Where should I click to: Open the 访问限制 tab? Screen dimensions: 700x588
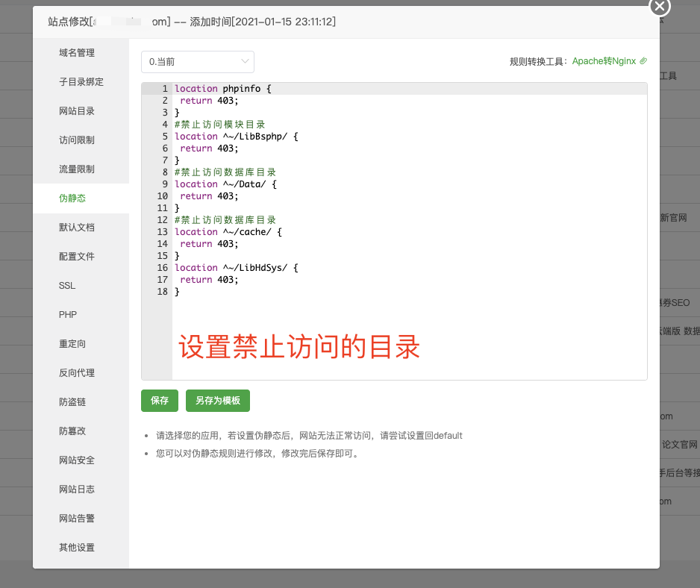pyautogui.click(x=77, y=140)
